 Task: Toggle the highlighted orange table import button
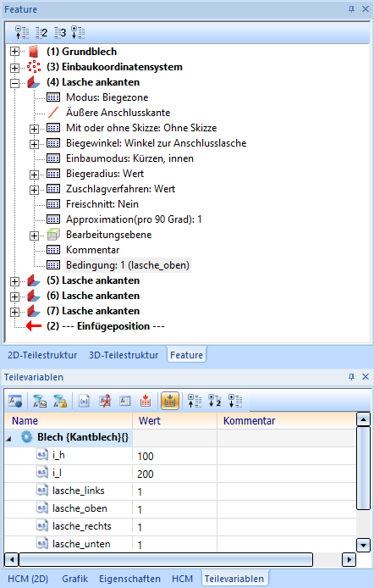tap(169, 401)
